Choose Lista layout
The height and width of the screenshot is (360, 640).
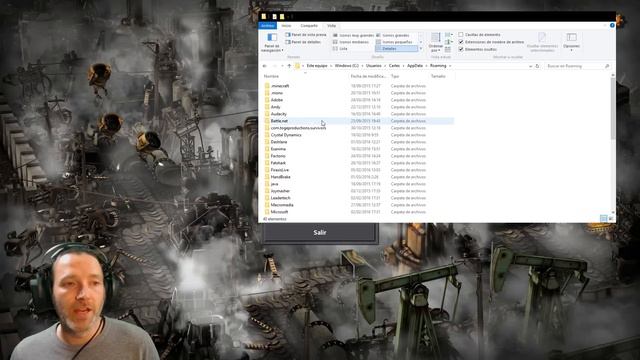pyautogui.click(x=340, y=49)
